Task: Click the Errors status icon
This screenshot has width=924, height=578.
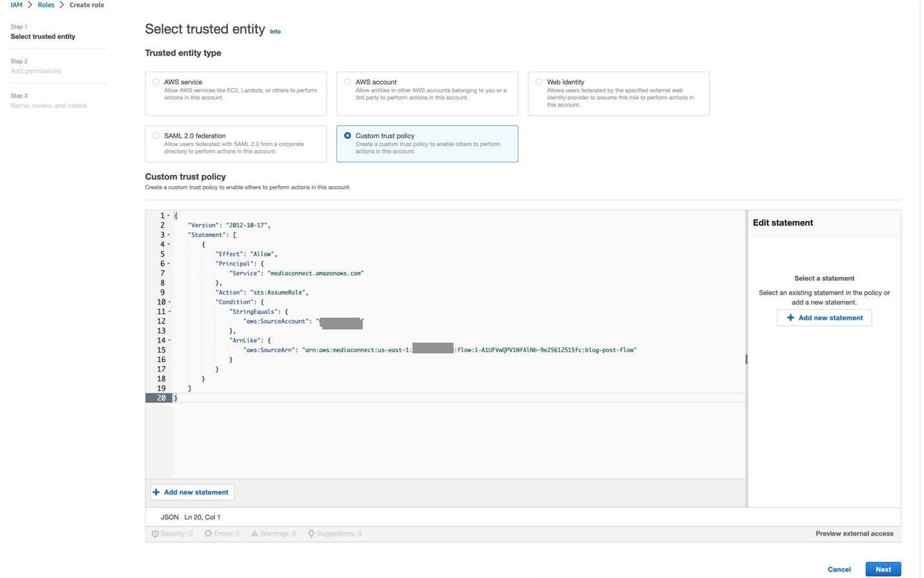Action: point(208,533)
